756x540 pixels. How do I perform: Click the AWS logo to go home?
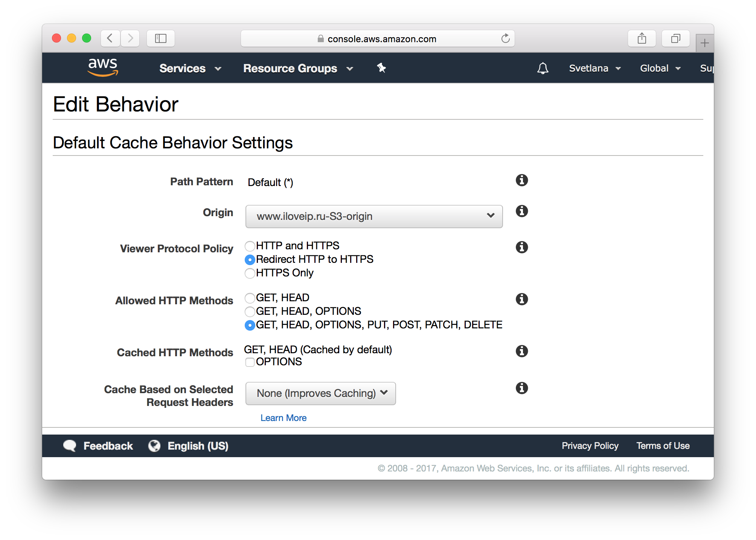(x=103, y=67)
